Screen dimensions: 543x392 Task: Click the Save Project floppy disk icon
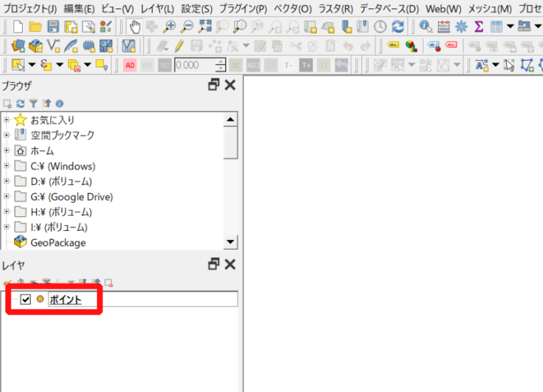(x=53, y=27)
